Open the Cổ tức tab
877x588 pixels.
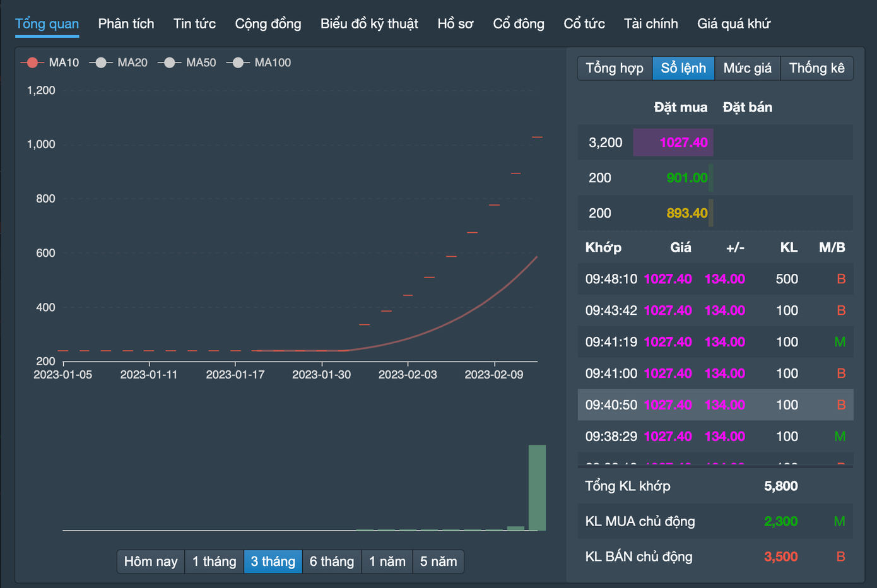[x=584, y=24]
